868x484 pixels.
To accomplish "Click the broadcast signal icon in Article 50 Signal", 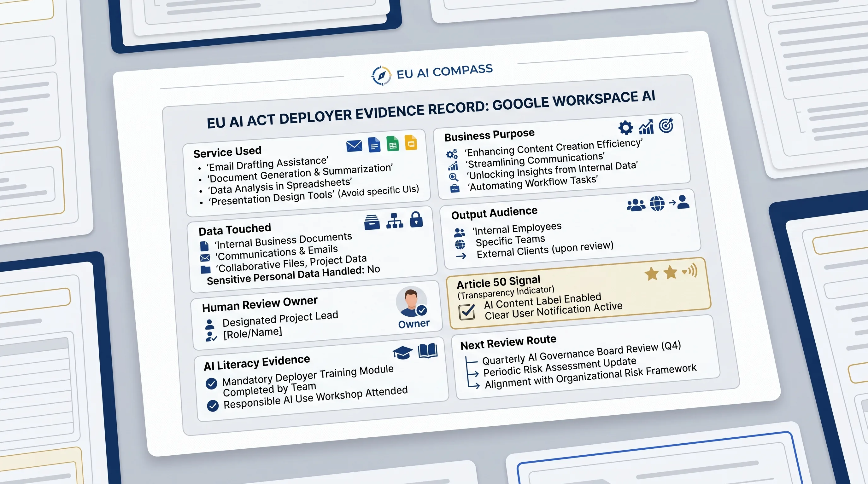I will pos(689,271).
